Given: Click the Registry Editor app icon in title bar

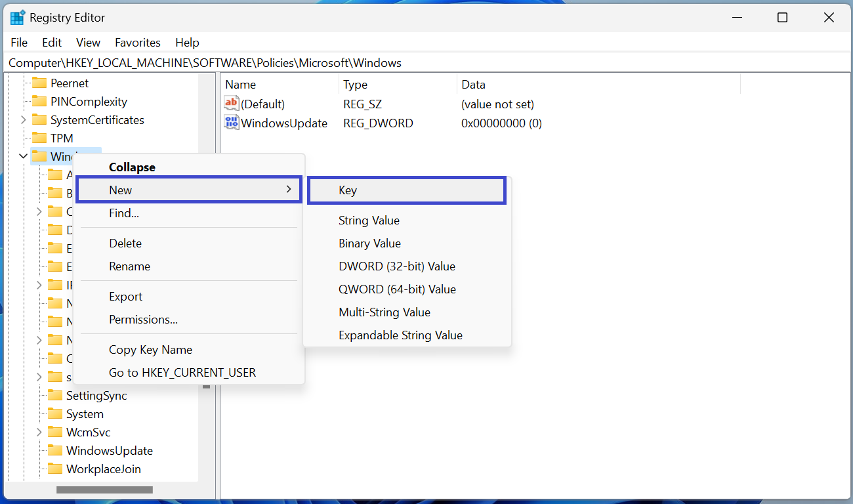Looking at the screenshot, I should point(18,18).
